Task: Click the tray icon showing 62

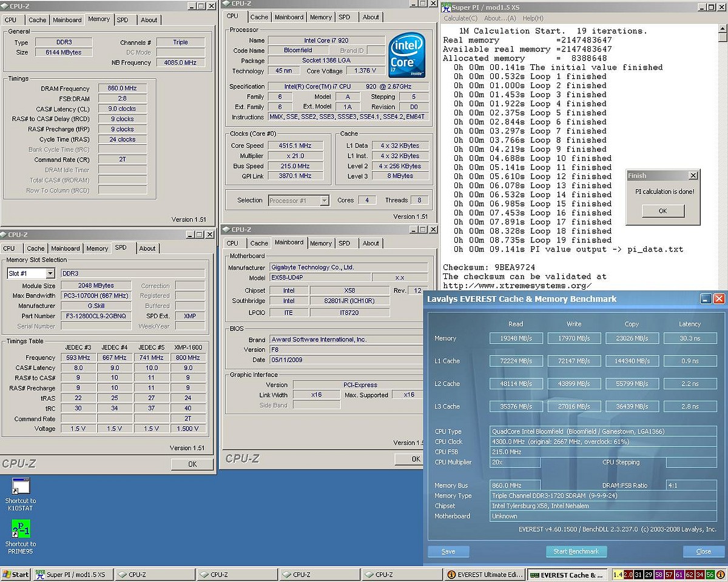Action: coord(690,574)
